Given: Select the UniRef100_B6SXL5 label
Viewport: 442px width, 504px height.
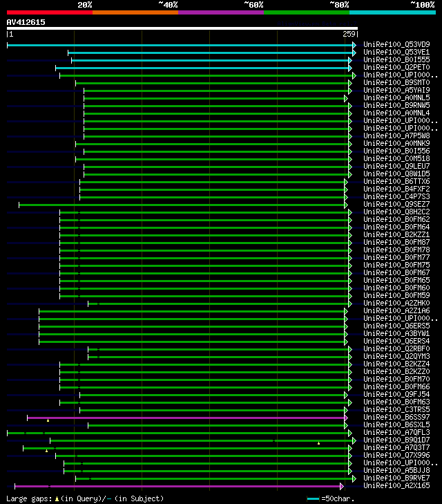Looking at the screenshot, I should pos(396,425).
